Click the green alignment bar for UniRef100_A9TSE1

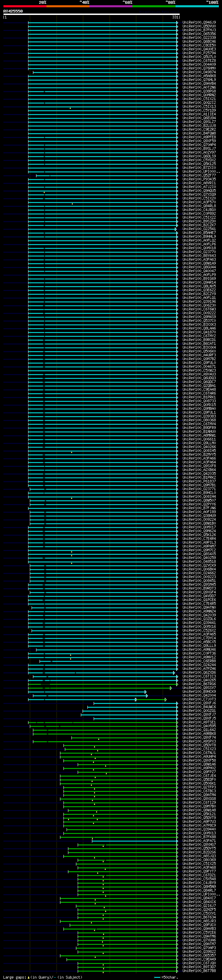(x=103, y=722)
